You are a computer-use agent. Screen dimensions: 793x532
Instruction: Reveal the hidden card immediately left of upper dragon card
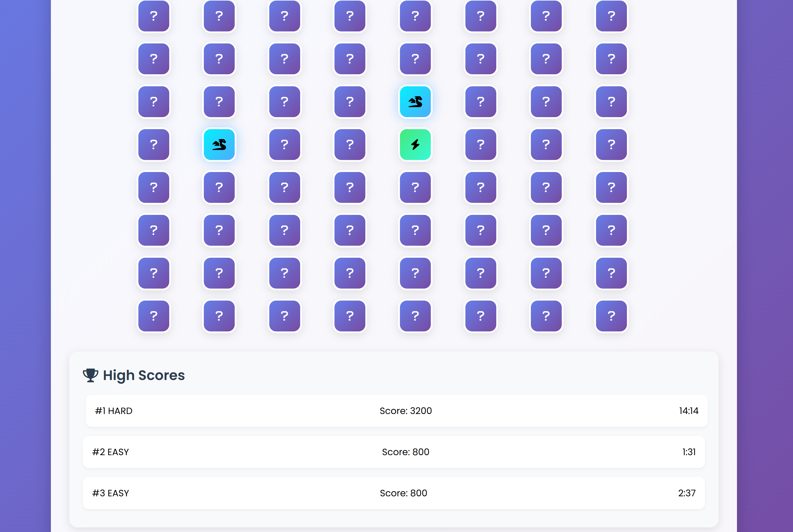click(350, 101)
